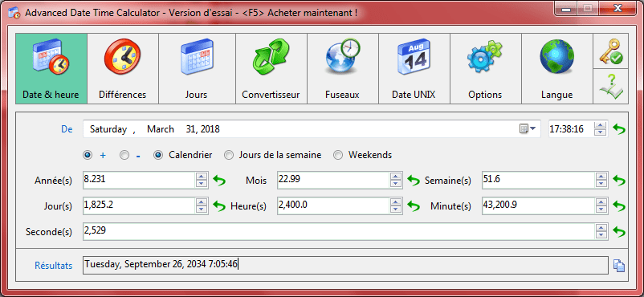Select the minus (-) radio button

124,155
